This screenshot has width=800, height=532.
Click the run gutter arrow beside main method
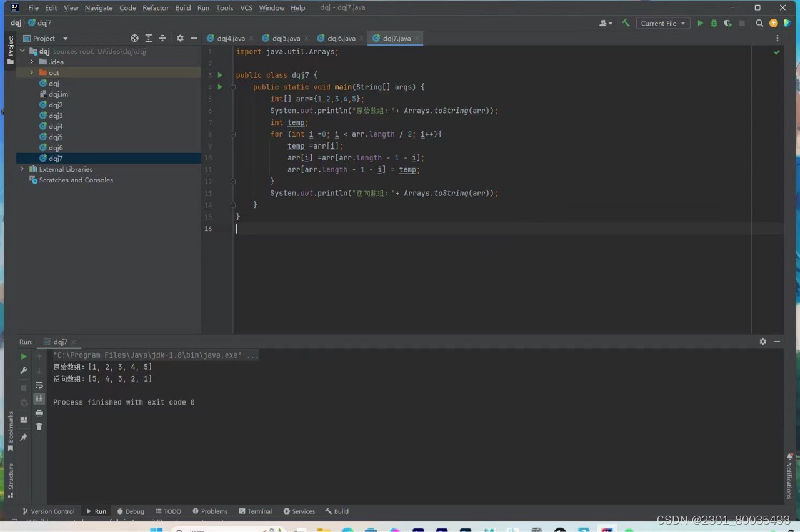point(219,87)
